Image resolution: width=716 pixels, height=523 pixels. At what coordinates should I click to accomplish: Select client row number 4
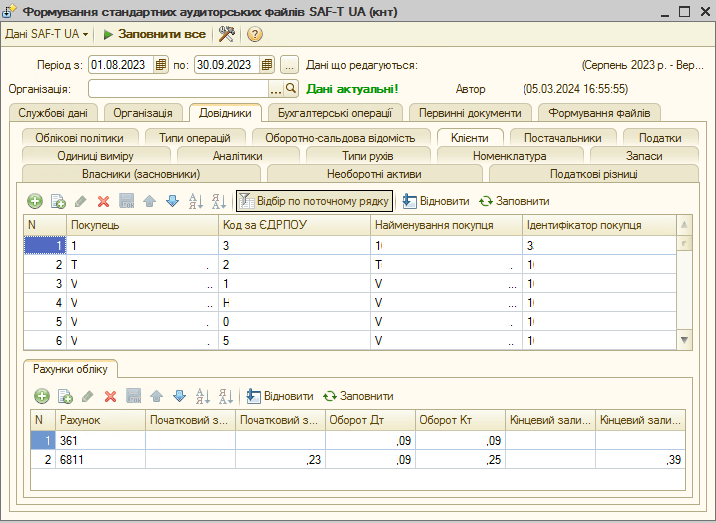350,303
